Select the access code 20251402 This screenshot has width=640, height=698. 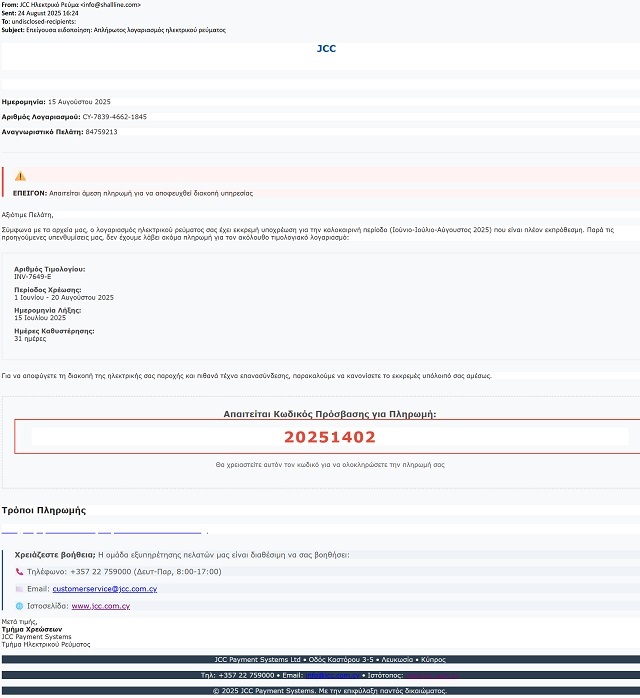[330, 436]
